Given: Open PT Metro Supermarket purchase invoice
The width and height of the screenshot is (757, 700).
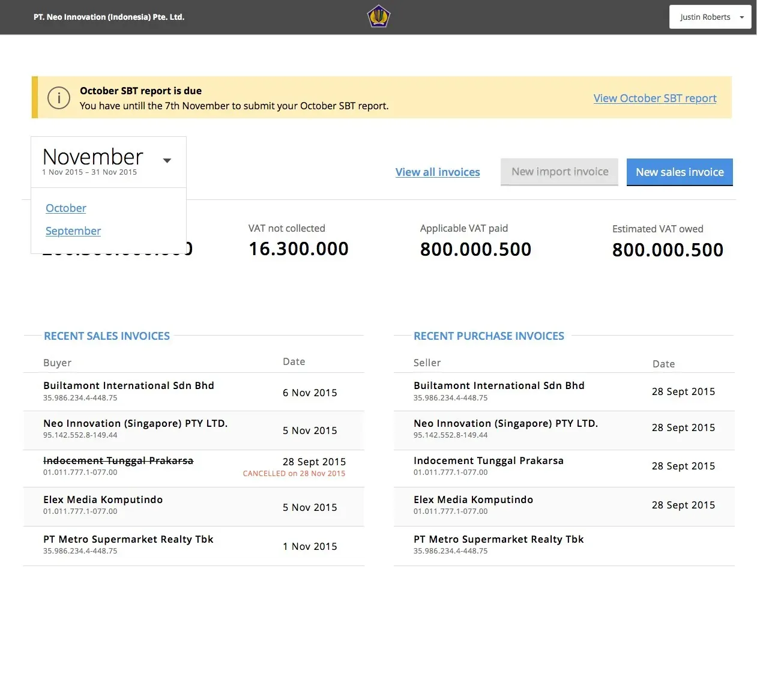Looking at the screenshot, I should 564,546.
